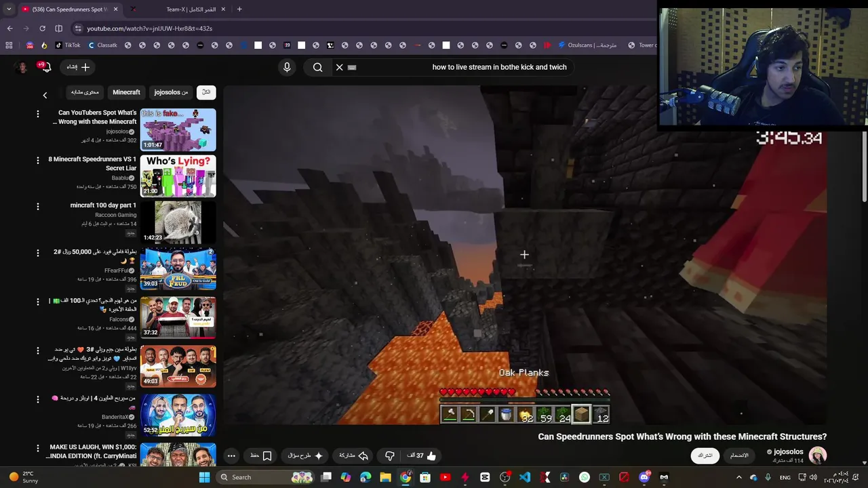Open File Explorer from taskbar

coord(385,477)
